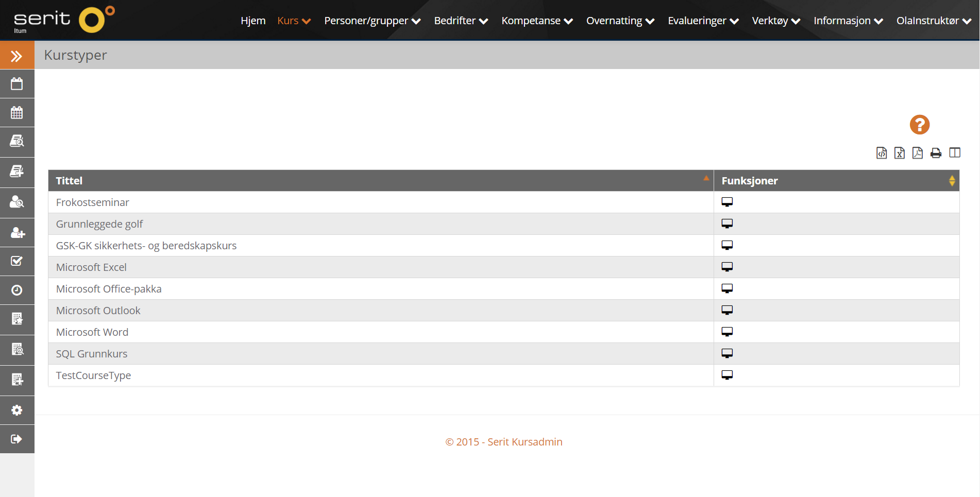Select the TestCourseType title
This screenshot has width=980, height=497.
[93, 375]
